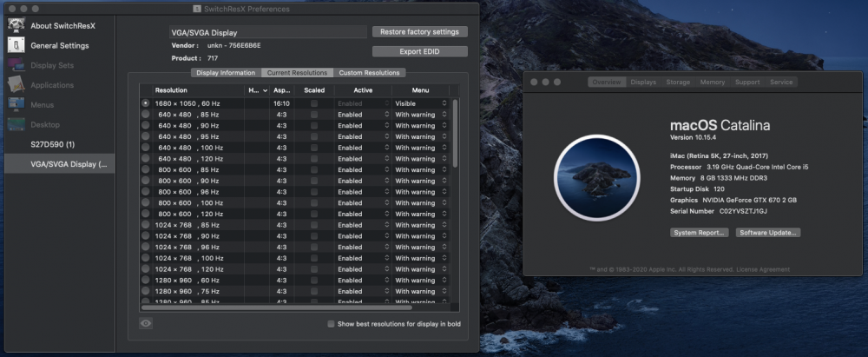Toggle Scaled checkbox for 1024 × 768 120 Hz
Viewport: 868px width, 357px height.
pos(314,269)
